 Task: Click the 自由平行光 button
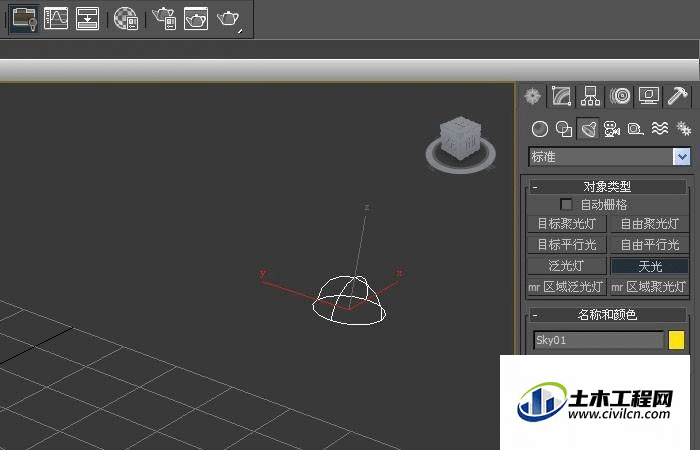(x=650, y=245)
